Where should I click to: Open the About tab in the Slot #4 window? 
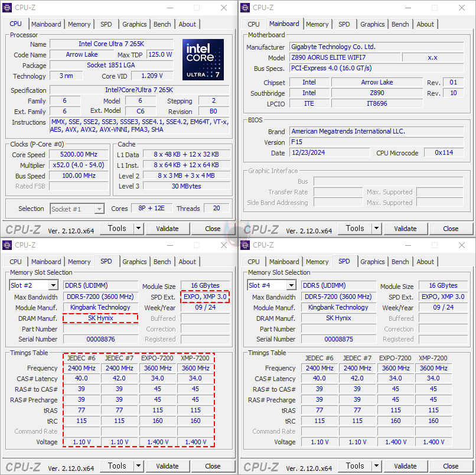pyautogui.click(x=425, y=262)
